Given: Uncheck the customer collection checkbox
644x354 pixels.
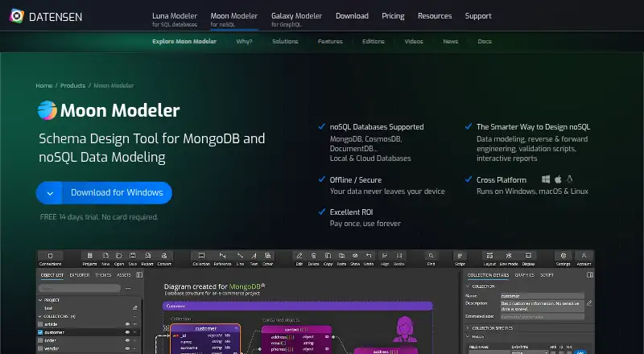Looking at the screenshot, I should 40,332.
